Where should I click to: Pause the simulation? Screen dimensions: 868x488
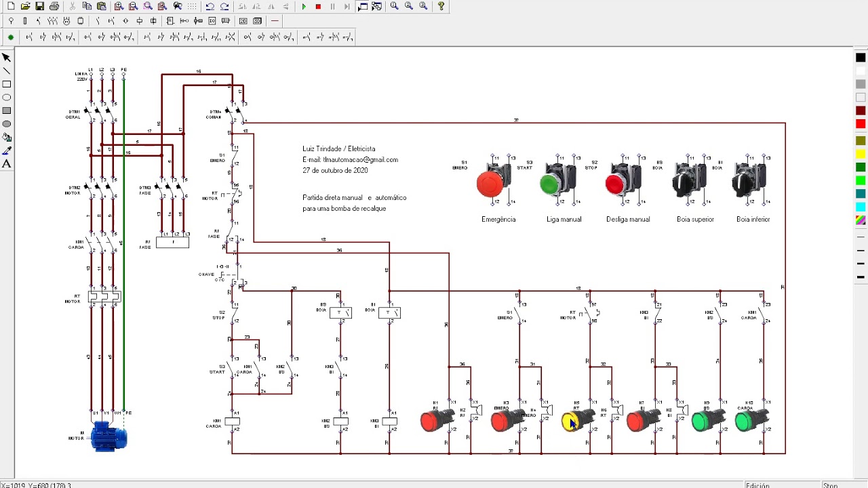(x=332, y=6)
